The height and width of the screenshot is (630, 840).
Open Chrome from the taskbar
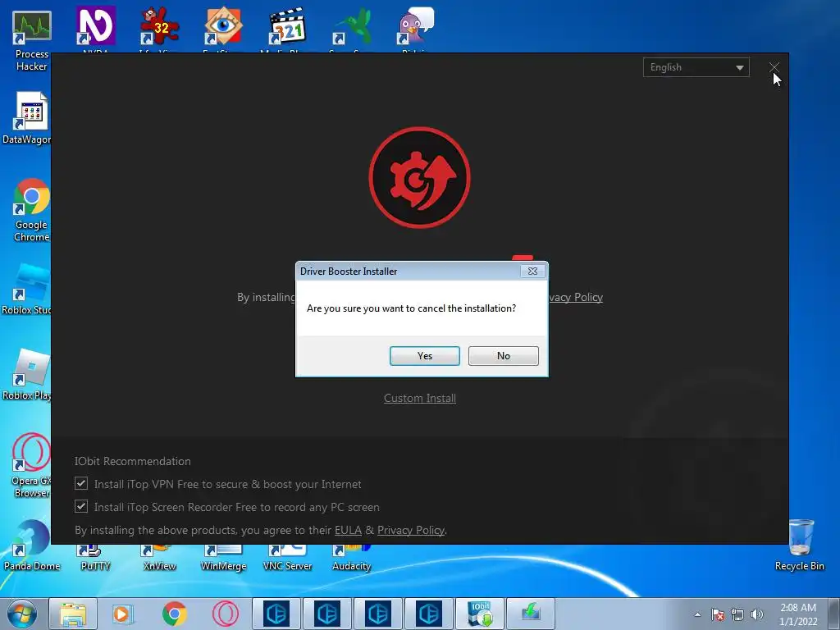pos(174,614)
